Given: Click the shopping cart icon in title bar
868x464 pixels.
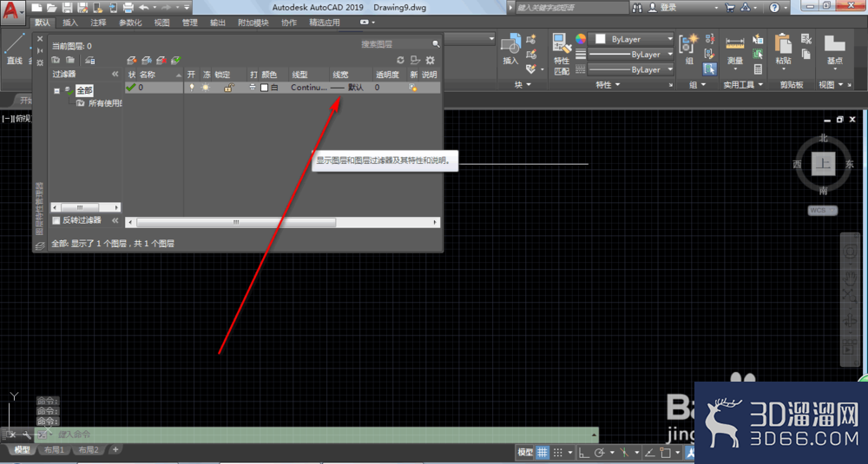Looking at the screenshot, I should pos(730,8).
